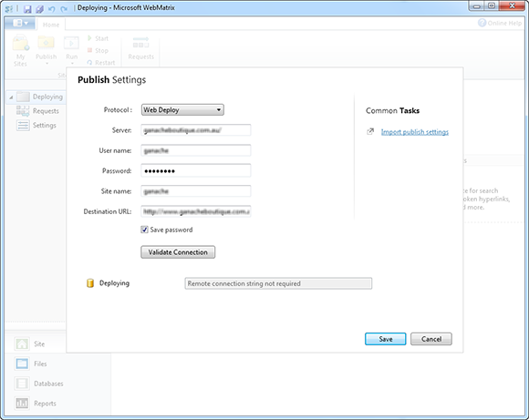Click the Save button in Publish Settings
Viewport: 529px width, 420px height.
pyautogui.click(x=385, y=339)
